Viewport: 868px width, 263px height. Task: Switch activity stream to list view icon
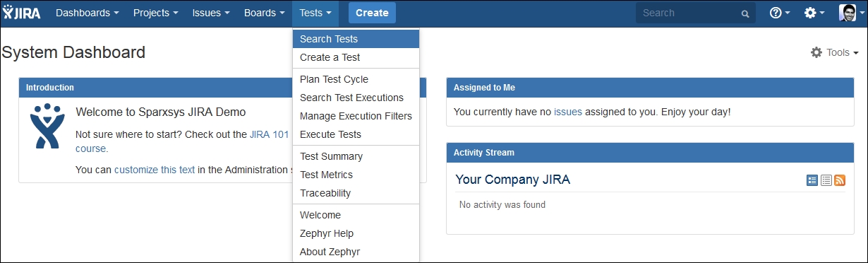coord(826,180)
